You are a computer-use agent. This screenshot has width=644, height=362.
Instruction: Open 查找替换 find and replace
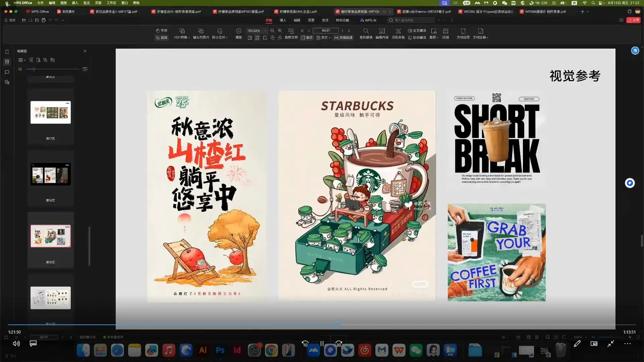pyautogui.click(x=366, y=34)
